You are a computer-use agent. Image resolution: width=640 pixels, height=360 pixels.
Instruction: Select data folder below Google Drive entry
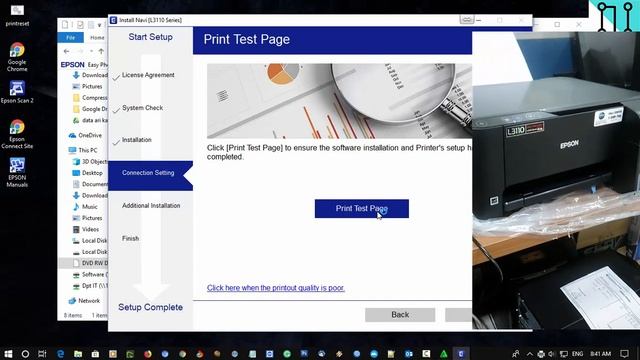[90, 120]
